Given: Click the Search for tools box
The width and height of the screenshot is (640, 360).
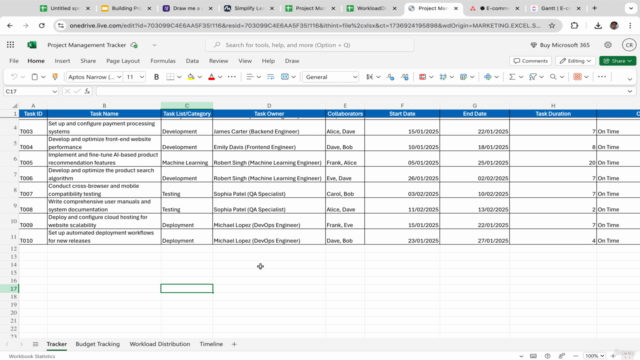Looking at the screenshot, I should click(x=310, y=45).
